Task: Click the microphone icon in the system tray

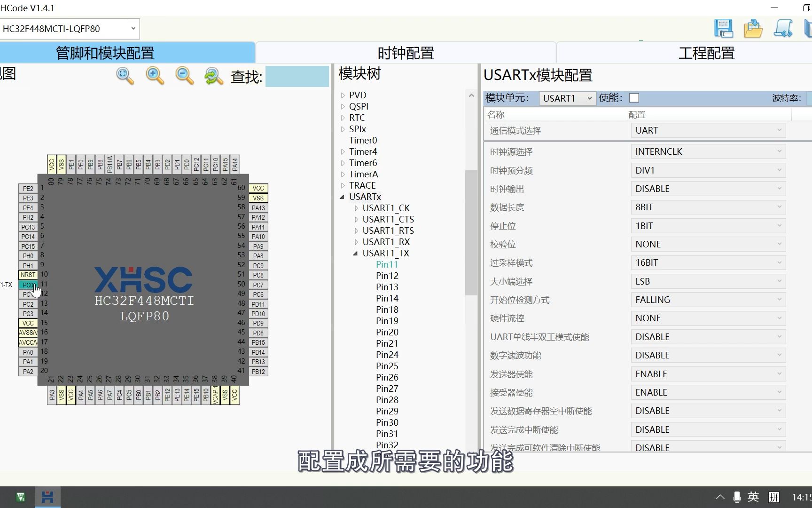Action: click(736, 497)
